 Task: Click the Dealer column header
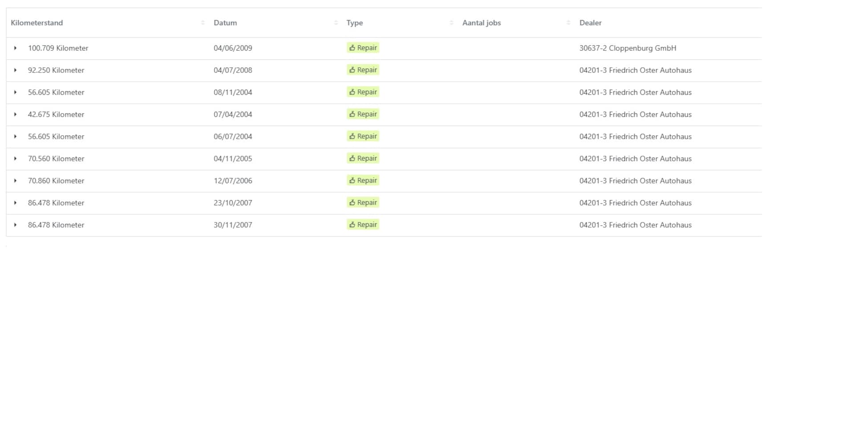coord(590,23)
